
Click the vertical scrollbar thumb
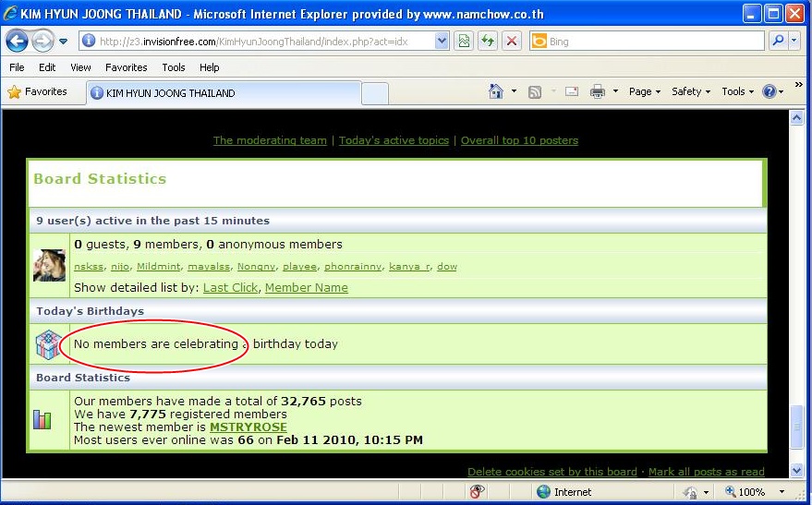pos(797,427)
